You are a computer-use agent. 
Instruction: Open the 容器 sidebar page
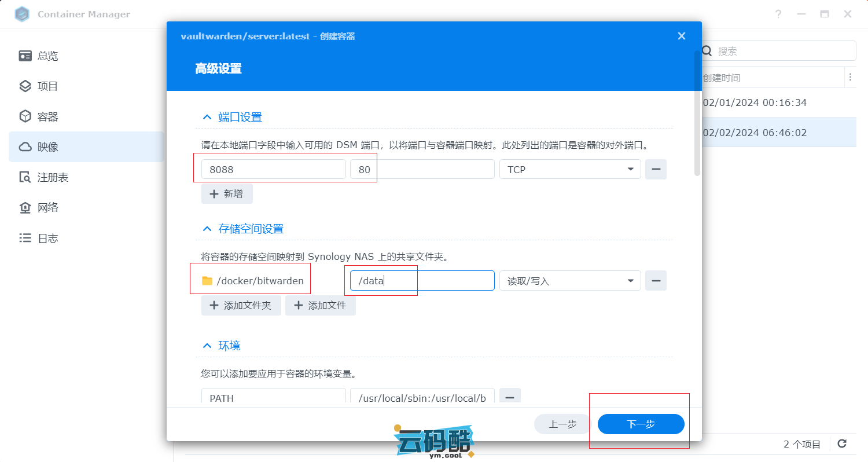(x=47, y=117)
